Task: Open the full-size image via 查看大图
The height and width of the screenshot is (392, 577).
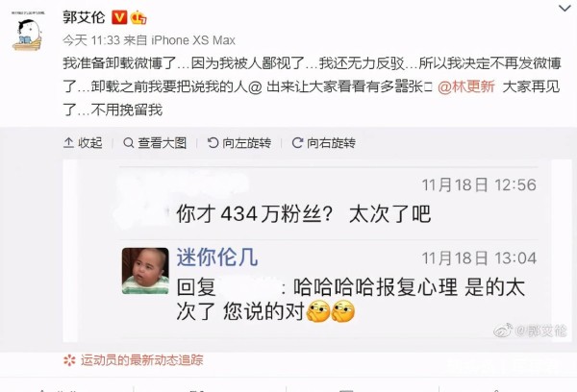Action: click(x=155, y=143)
